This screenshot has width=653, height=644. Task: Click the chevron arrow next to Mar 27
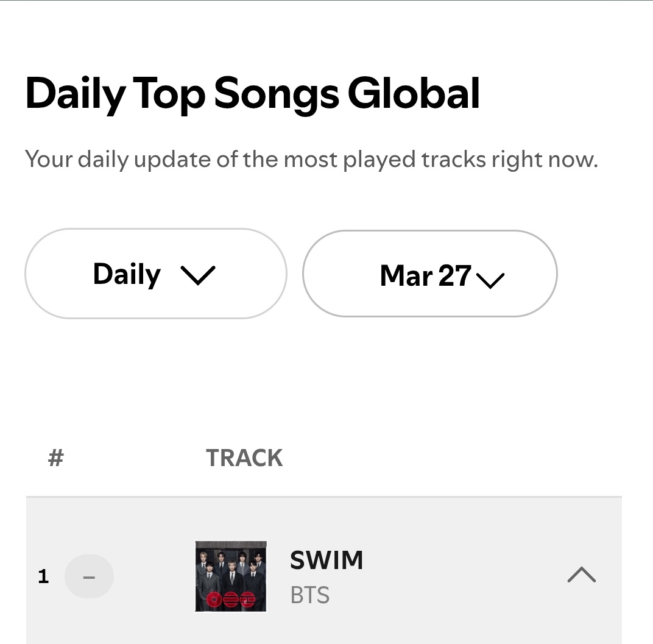click(x=490, y=280)
